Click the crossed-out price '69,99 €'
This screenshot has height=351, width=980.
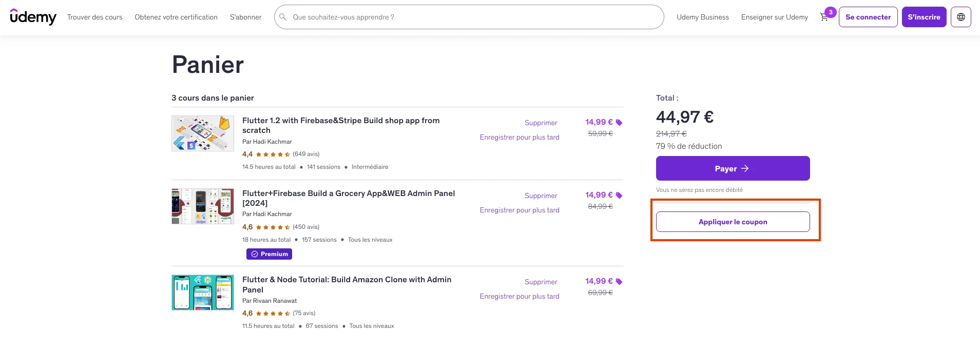[x=601, y=292]
